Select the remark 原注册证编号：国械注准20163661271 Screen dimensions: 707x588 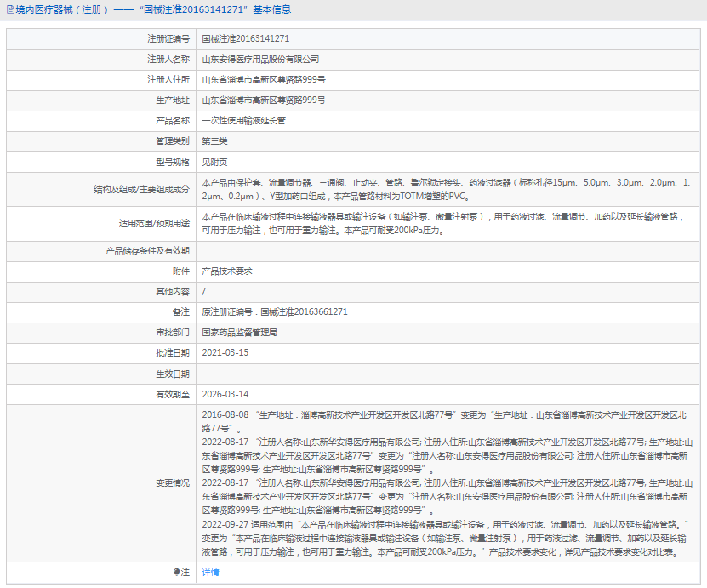click(x=275, y=311)
